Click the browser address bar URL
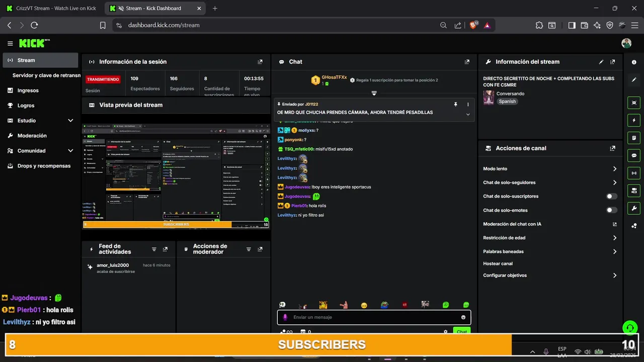The width and height of the screenshot is (644, 362). point(164,25)
